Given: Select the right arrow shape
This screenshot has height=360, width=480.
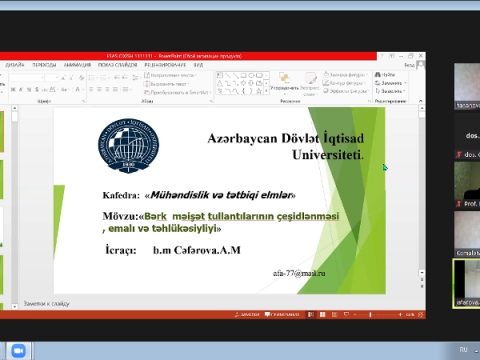Looking at the screenshot, I should (243, 83).
